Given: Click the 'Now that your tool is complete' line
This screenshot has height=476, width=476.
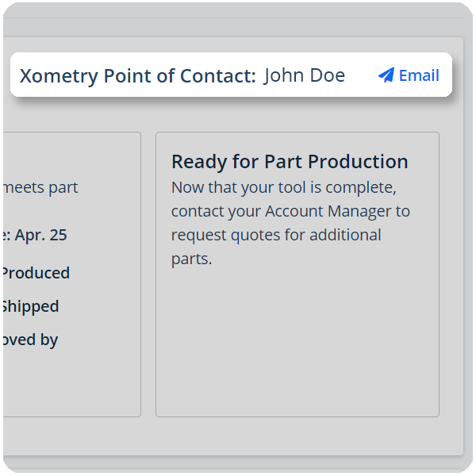Looking at the screenshot, I should [x=283, y=189].
